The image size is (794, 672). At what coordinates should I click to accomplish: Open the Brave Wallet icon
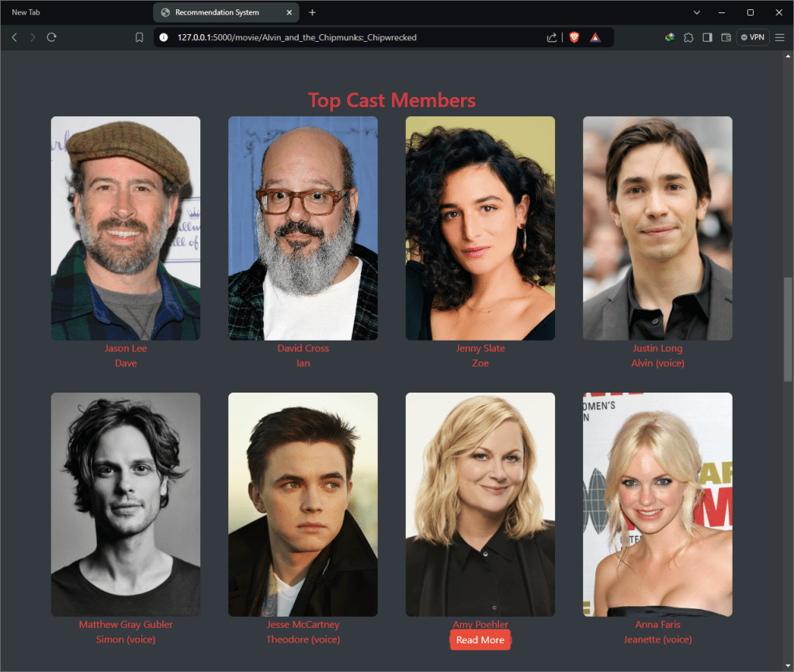pyautogui.click(x=726, y=37)
